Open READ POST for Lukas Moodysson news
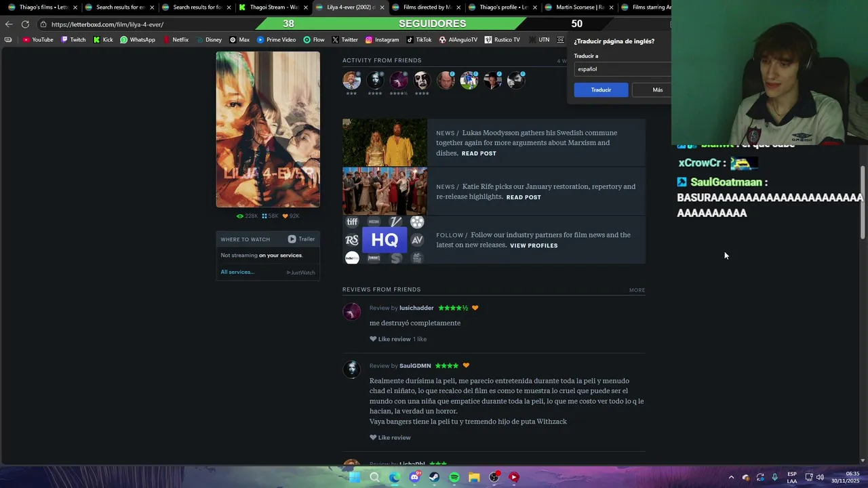 [x=479, y=154]
